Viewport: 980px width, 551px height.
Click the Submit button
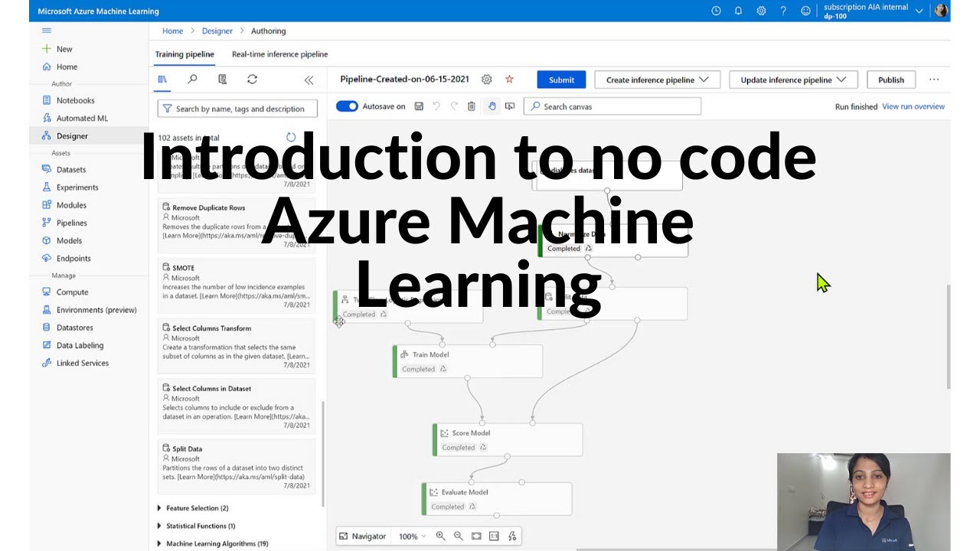point(561,80)
